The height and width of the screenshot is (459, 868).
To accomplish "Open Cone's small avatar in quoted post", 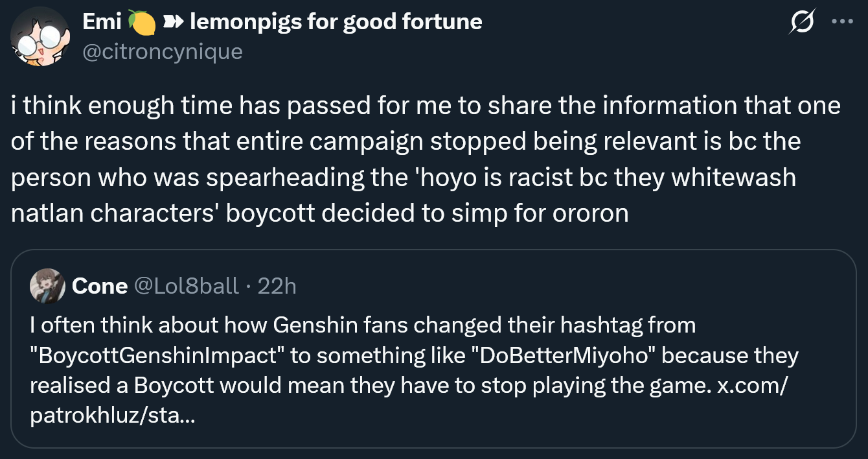I will 47,285.
